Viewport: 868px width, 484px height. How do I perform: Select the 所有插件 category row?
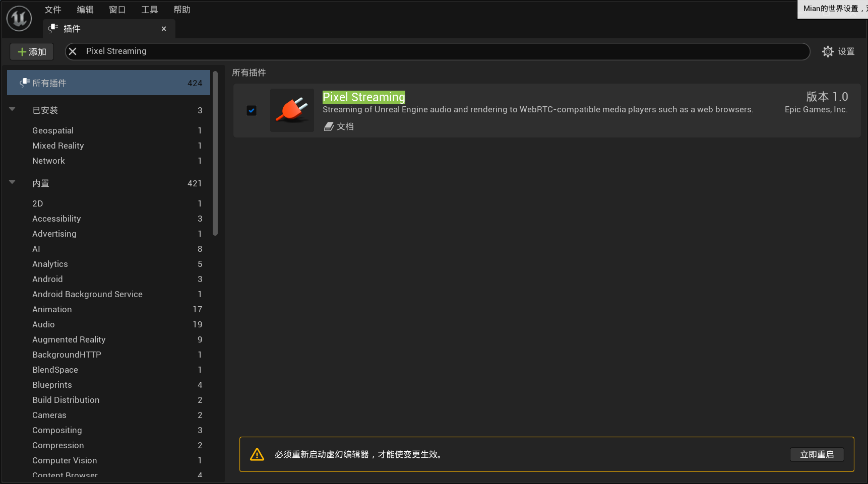click(x=108, y=83)
